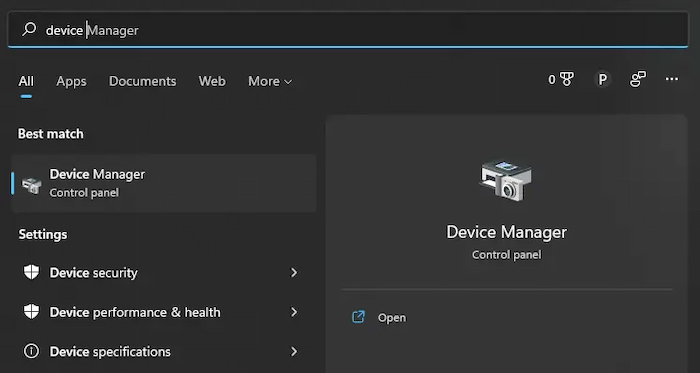The height and width of the screenshot is (373, 700).
Task: Expand the Device security chevron arrow
Action: coord(294,273)
